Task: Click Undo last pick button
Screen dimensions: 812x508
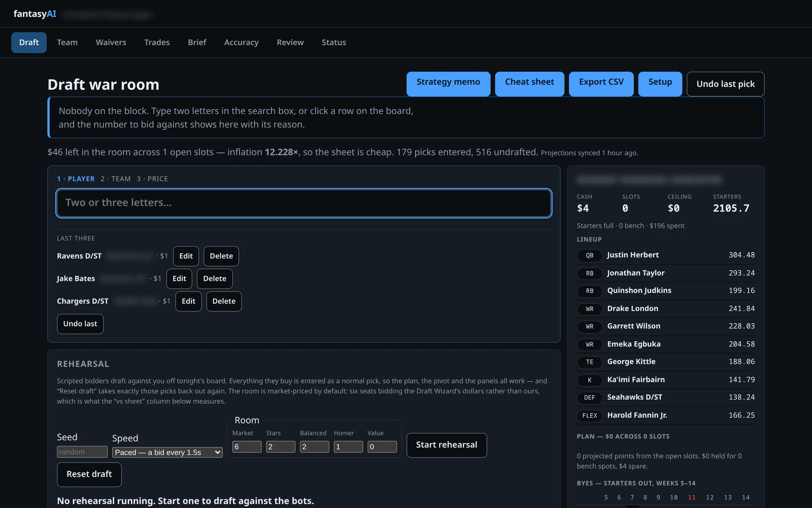Action: tap(725, 84)
